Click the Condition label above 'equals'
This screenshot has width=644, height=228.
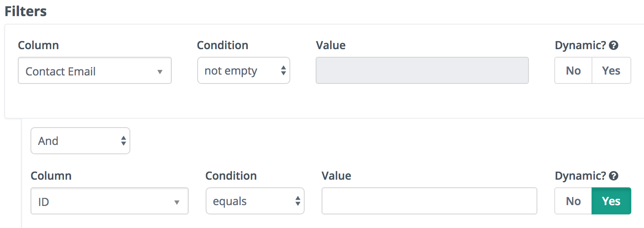(231, 176)
